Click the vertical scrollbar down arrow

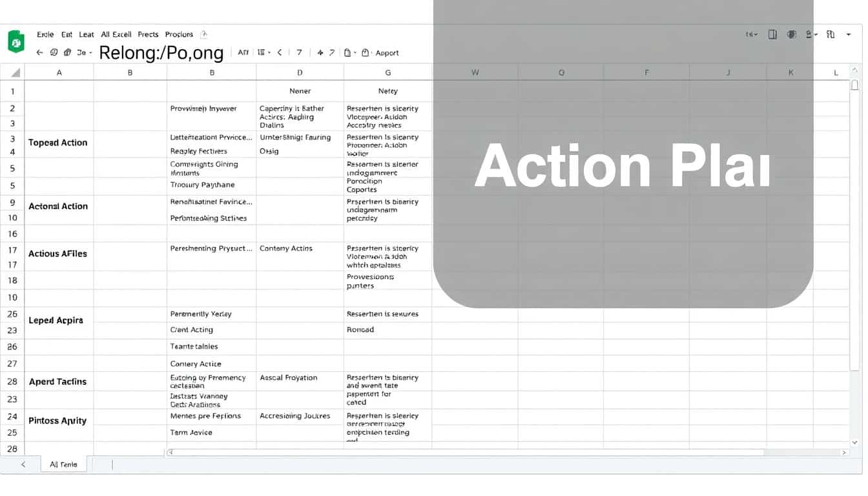click(855, 442)
